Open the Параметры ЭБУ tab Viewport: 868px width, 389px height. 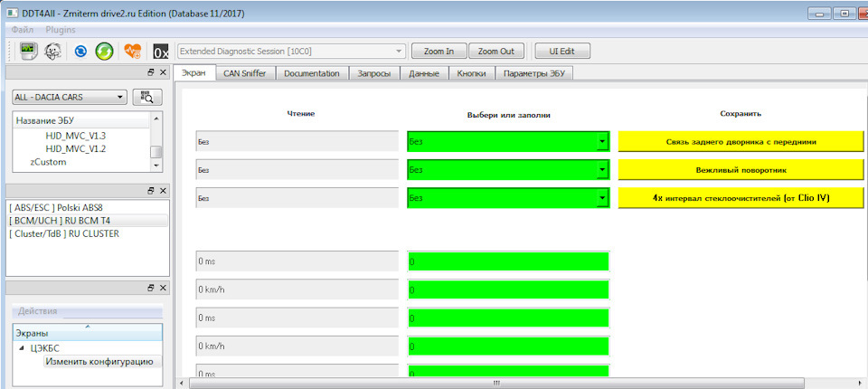[534, 73]
